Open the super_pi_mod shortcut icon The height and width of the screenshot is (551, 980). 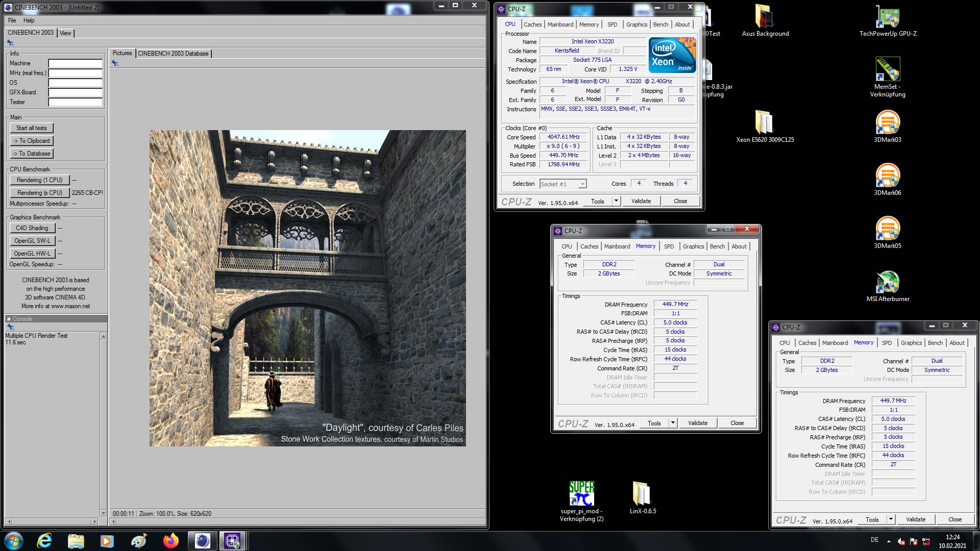pos(581,493)
